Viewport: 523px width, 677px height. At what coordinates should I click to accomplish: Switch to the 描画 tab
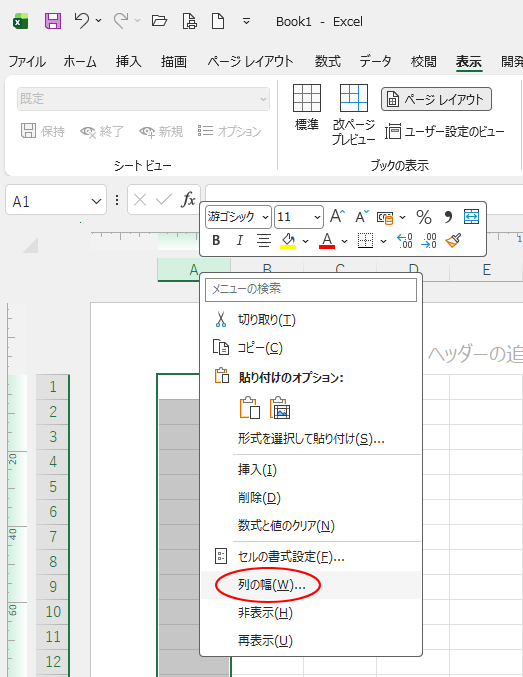tap(174, 61)
